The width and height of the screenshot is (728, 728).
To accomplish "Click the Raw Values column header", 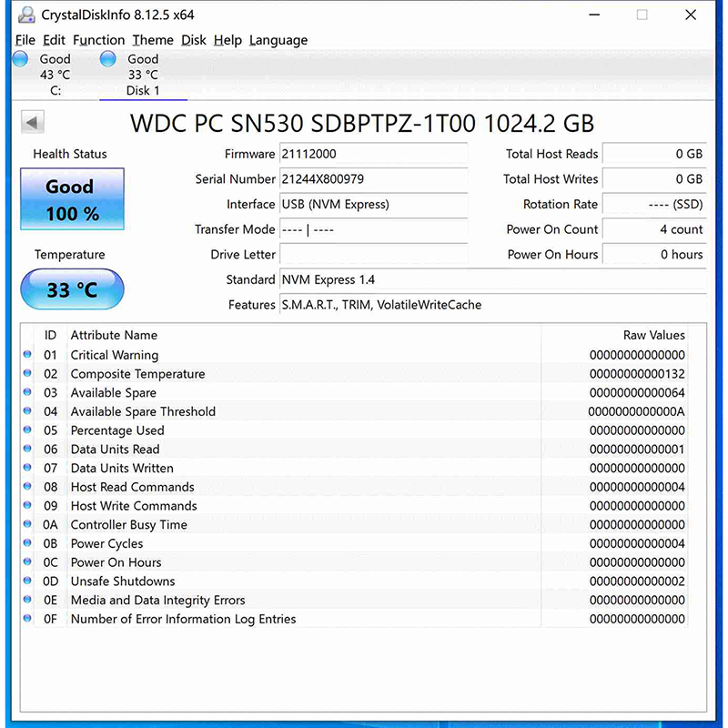I will point(653,335).
